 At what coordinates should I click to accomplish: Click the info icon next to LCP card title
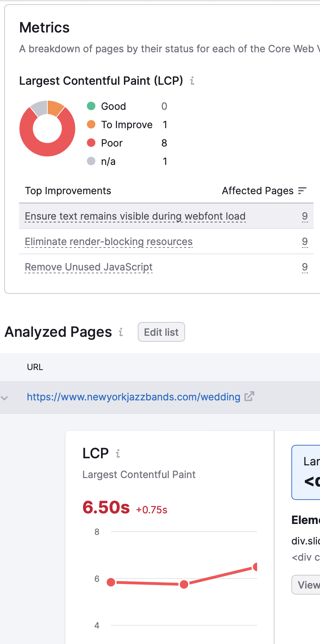click(x=118, y=453)
